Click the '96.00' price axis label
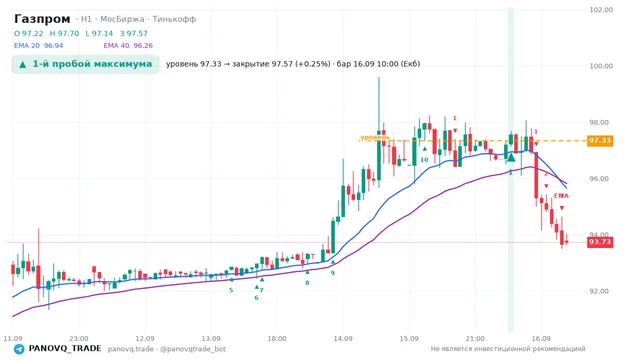 point(599,179)
